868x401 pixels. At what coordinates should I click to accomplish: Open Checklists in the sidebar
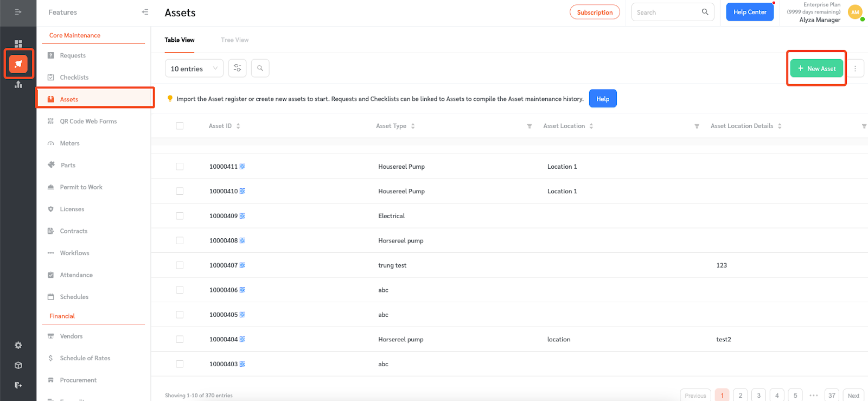click(74, 78)
